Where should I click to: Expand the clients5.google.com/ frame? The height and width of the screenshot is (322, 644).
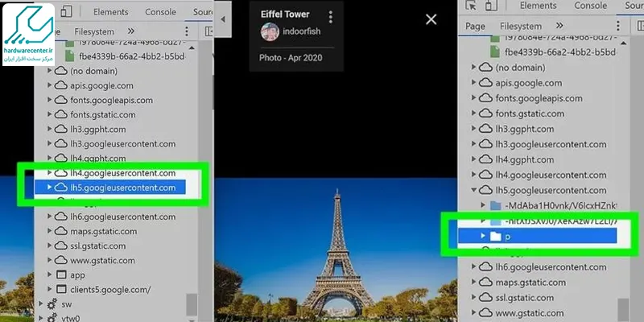pyautogui.click(x=52, y=289)
